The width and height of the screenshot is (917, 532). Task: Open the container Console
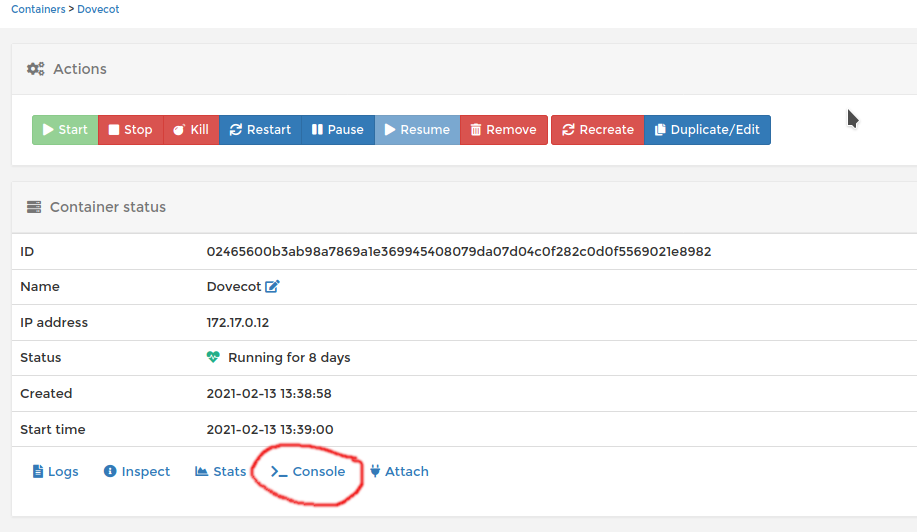point(308,471)
